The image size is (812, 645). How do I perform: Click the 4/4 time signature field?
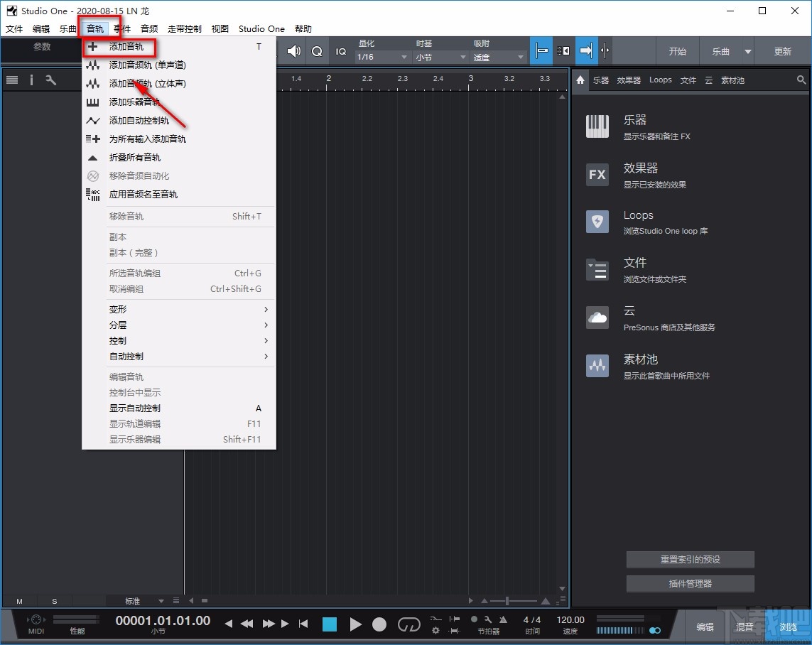click(532, 619)
